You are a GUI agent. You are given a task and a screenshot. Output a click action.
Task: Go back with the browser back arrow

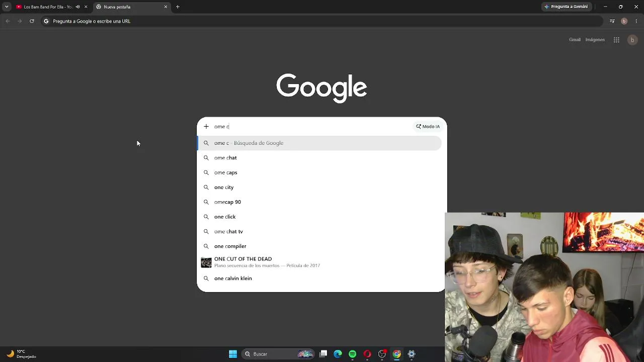click(8, 21)
